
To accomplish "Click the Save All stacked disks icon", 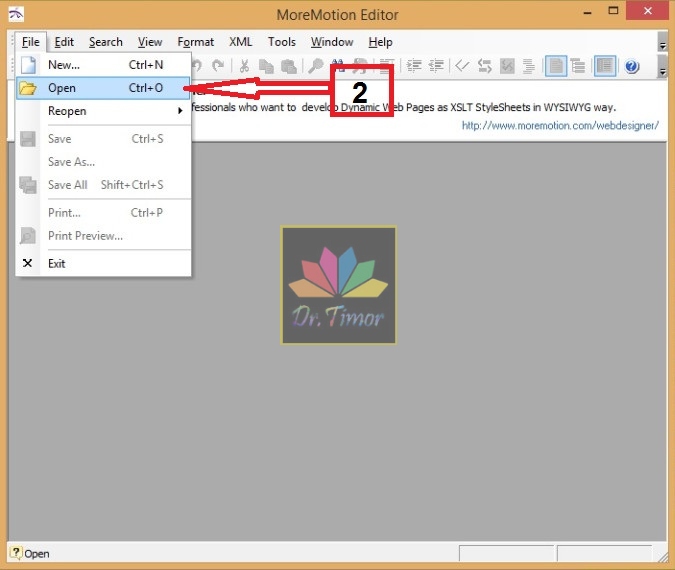I will tap(28, 185).
